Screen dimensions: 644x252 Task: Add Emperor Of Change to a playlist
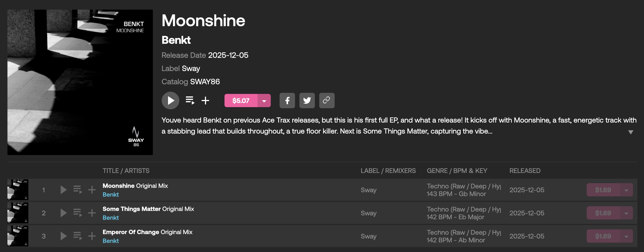(x=92, y=236)
